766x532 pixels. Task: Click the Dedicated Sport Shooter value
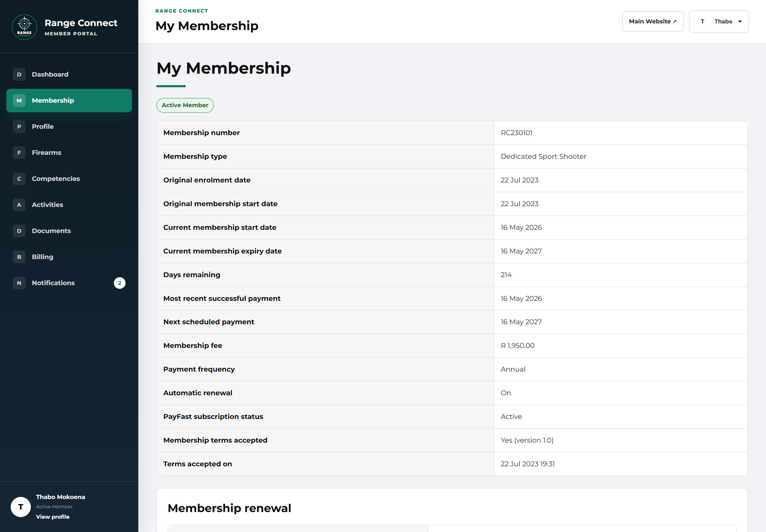pos(543,156)
